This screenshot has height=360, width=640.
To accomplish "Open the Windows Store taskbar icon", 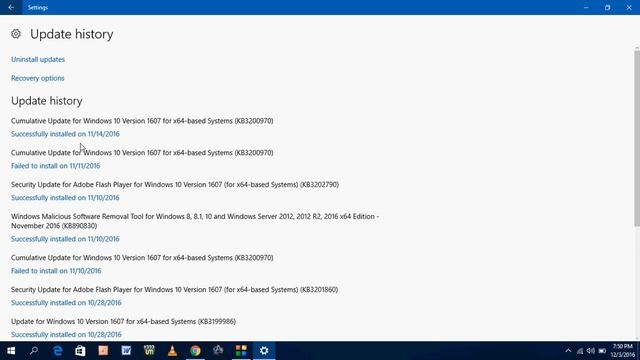I will (x=80, y=351).
